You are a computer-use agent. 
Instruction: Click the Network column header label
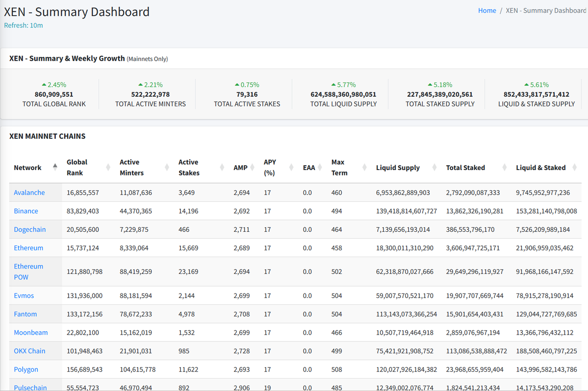pyautogui.click(x=27, y=168)
